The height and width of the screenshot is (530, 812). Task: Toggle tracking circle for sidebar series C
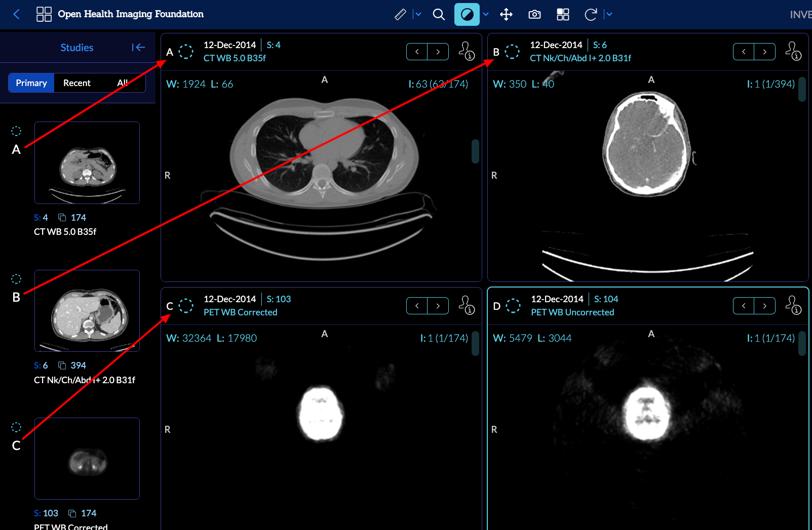[16, 427]
